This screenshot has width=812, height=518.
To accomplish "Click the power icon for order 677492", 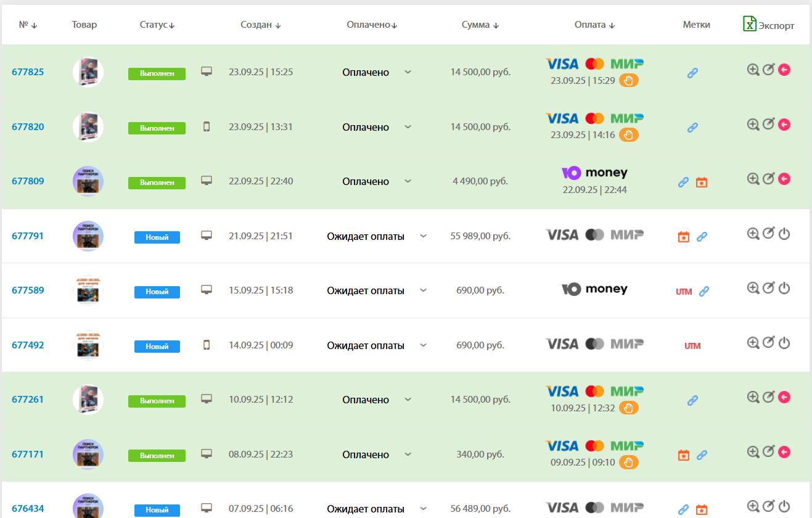I will [x=784, y=343].
